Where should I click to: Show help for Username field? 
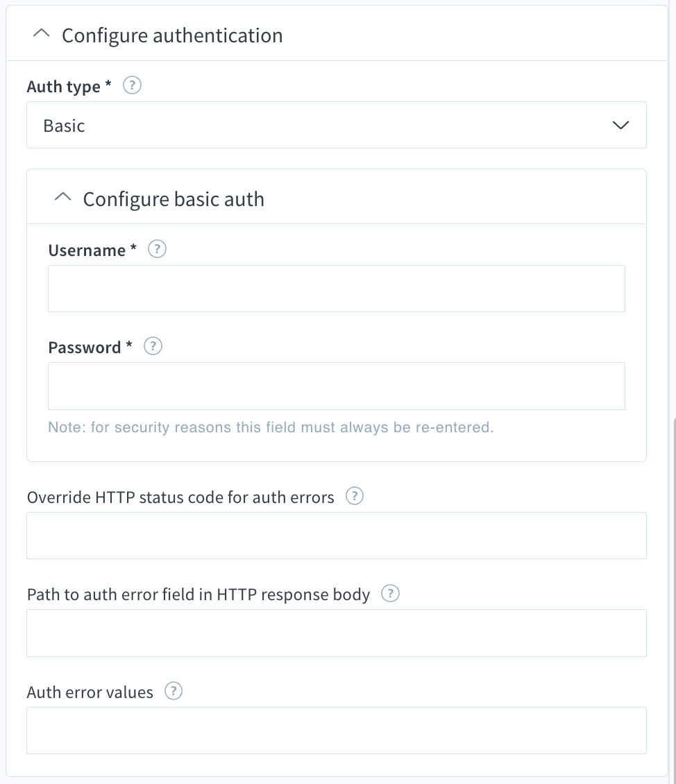point(157,249)
